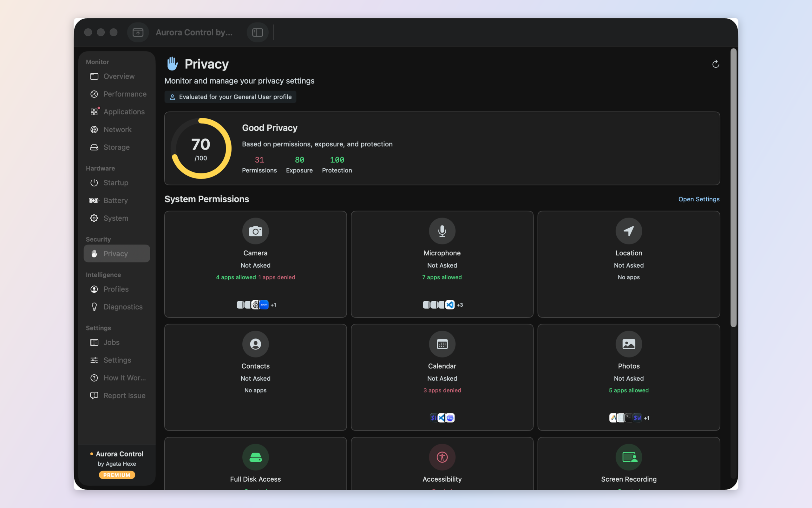812x508 pixels.
Task: Click the Photos permission icon
Action: coord(628,344)
